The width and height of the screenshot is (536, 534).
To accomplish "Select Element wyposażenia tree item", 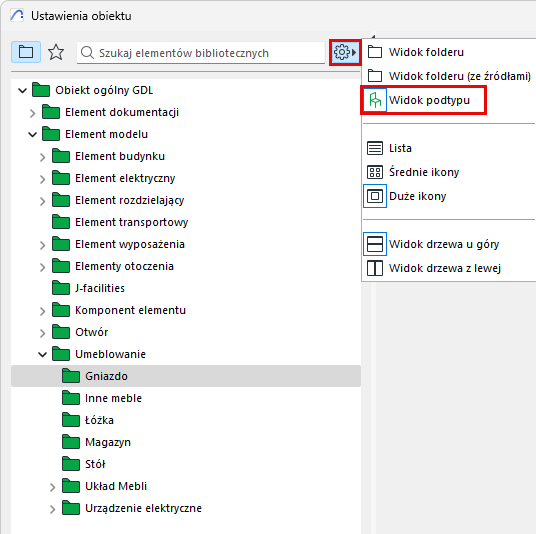I will coord(130,244).
